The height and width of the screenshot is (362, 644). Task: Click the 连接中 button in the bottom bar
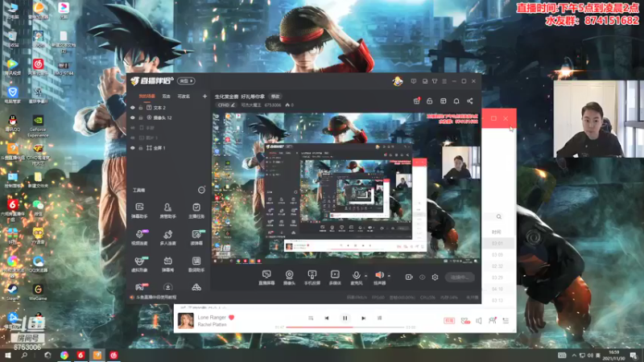point(460,277)
